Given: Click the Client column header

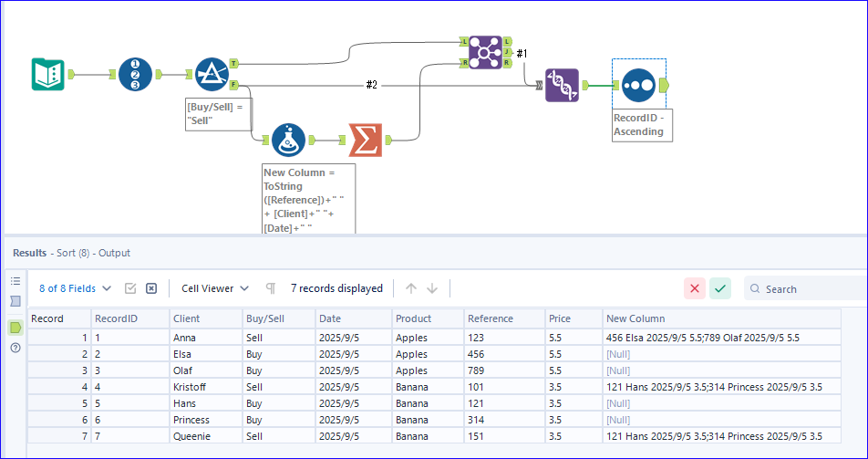Looking at the screenshot, I should pos(206,318).
